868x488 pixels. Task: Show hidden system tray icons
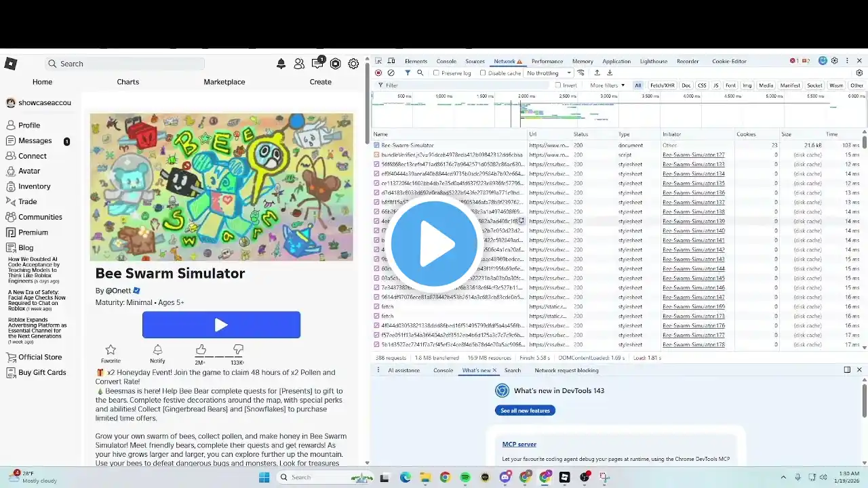(x=784, y=477)
